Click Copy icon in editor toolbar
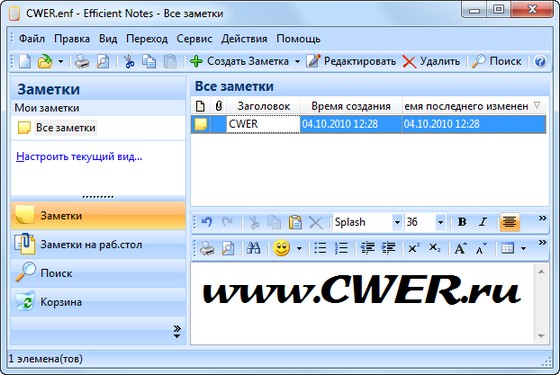Image resolution: width=560 pixels, height=375 pixels. point(274,222)
